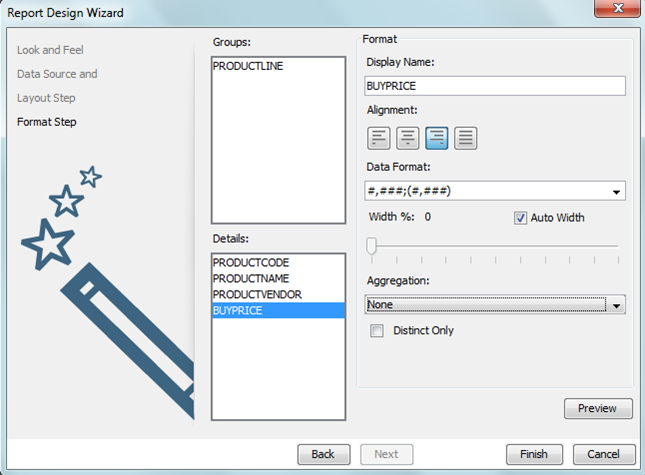Click the Preview button

(598, 408)
